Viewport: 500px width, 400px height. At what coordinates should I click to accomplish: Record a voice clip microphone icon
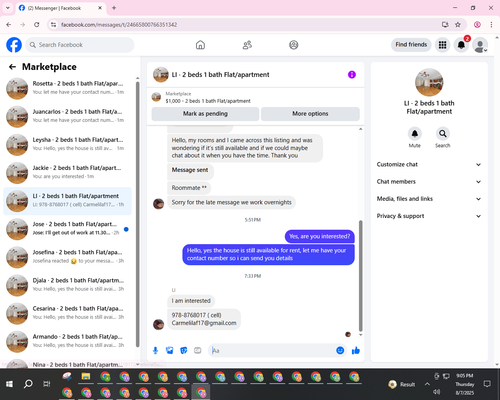(155, 350)
